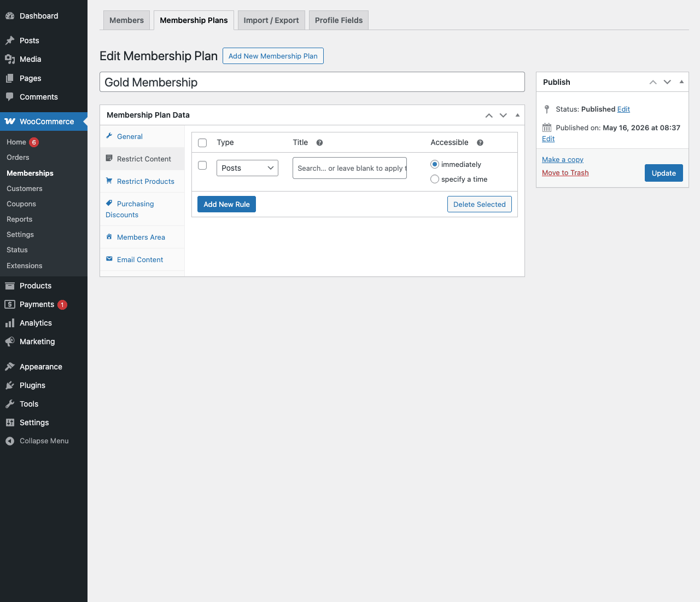Click the Marketing megaphone icon
The image size is (700, 602).
tap(10, 341)
